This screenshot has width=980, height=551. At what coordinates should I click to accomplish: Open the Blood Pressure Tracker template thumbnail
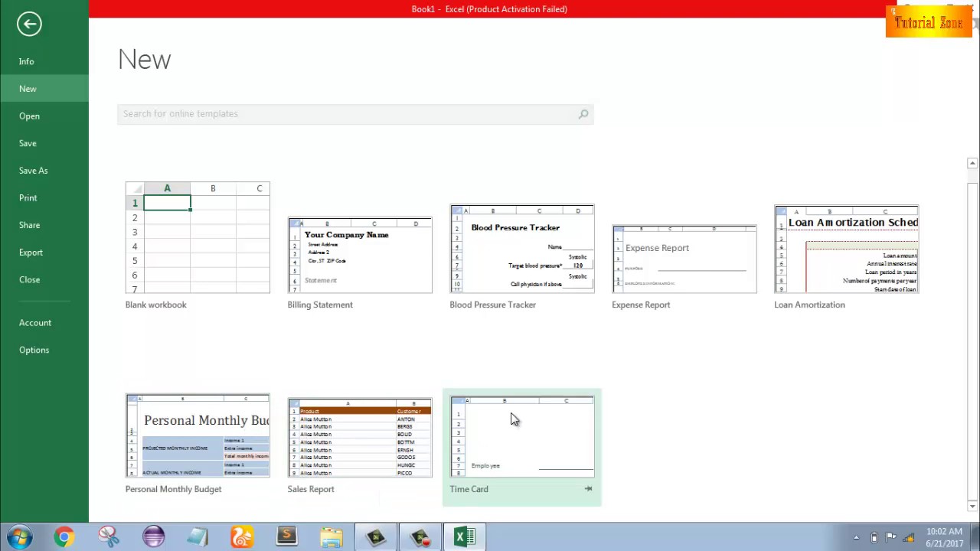point(522,249)
